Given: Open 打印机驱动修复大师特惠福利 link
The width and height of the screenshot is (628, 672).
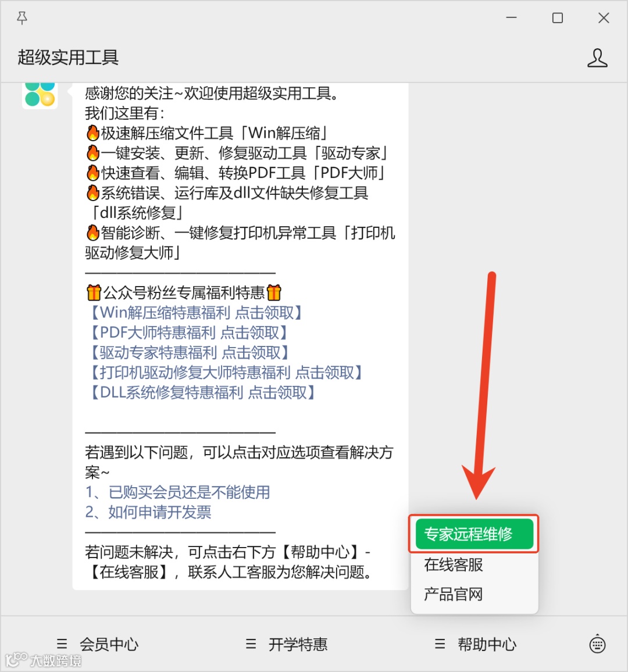Looking at the screenshot, I should coord(226,373).
